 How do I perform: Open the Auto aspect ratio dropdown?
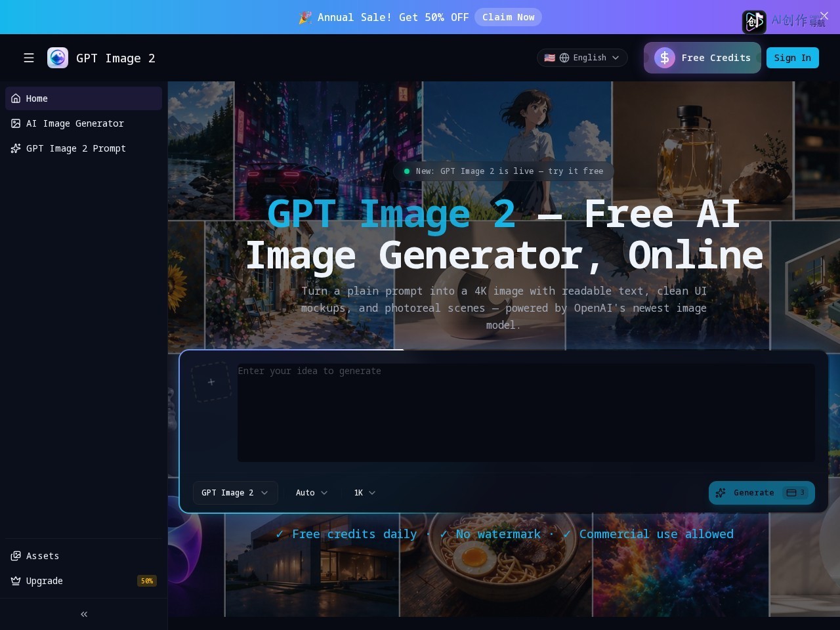[312, 493]
